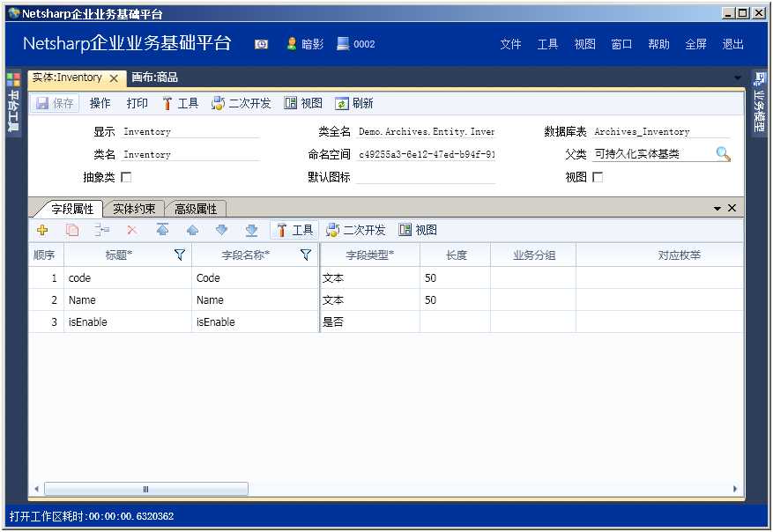Switch to the 实体:Inventory tab
The image size is (773, 532).
(x=67, y=78)
